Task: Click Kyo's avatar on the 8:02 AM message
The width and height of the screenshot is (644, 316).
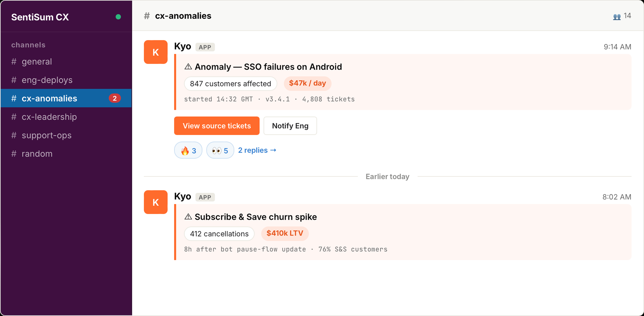Action: pos(156,202)
